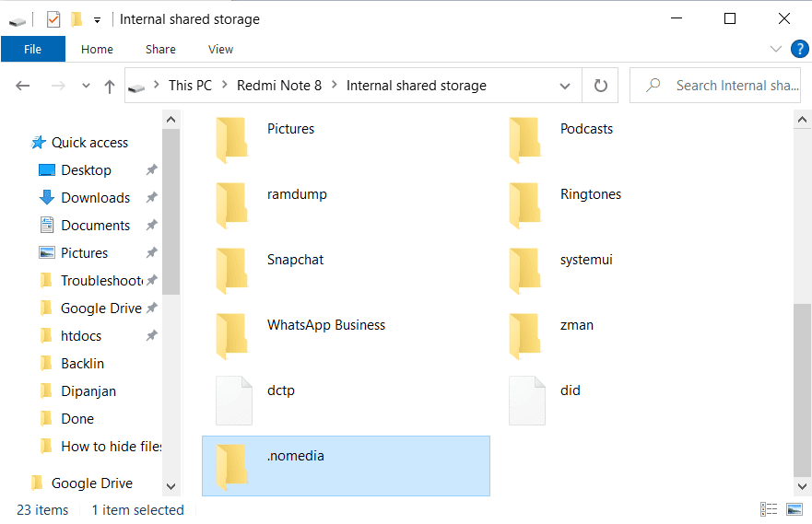Open Troubleshoot folder in sidebar

pos(102,280)
